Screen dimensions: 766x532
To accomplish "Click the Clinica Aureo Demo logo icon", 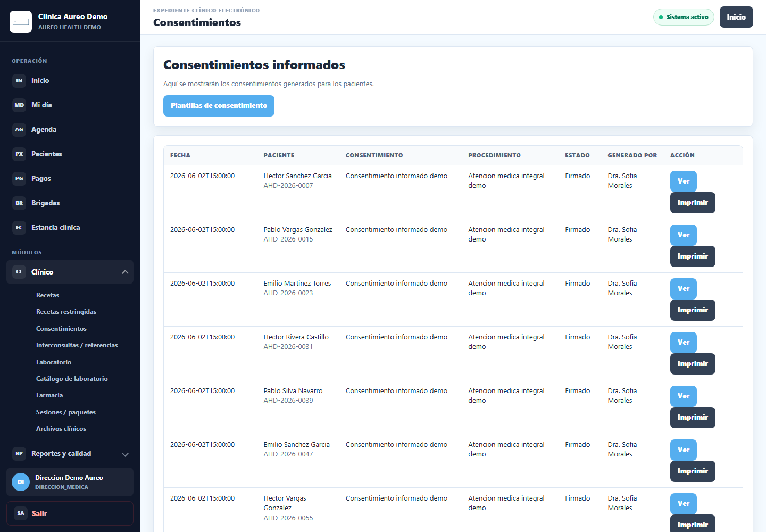I will pos(21,22).
